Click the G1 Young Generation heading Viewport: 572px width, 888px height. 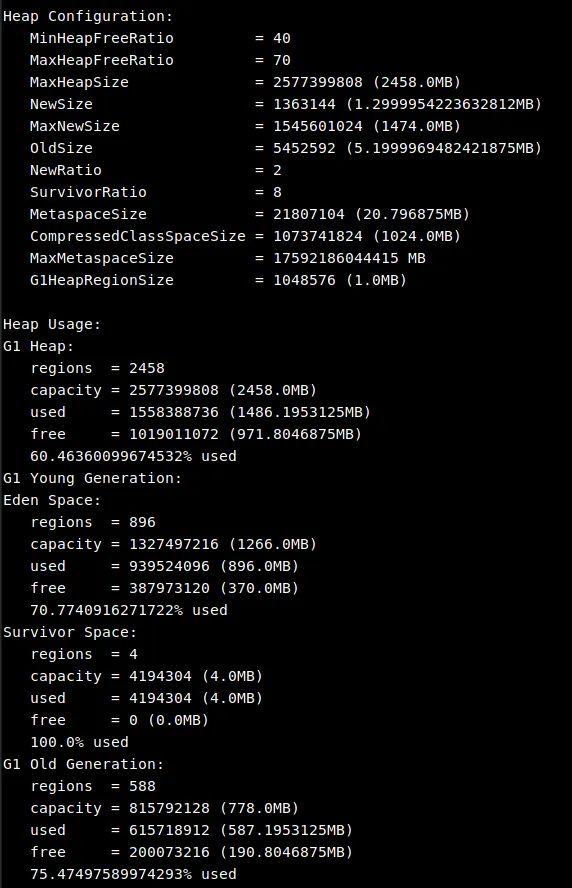(92, 479)
